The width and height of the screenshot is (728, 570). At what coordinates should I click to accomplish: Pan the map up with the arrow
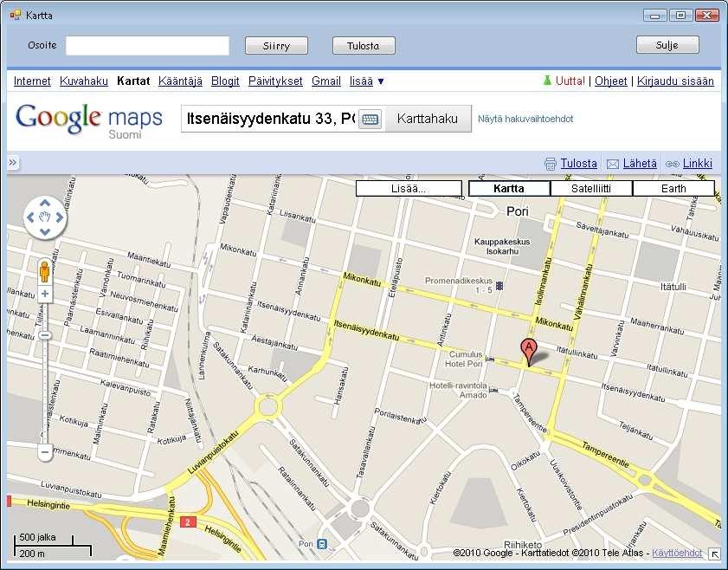click(x=45, y=203)
